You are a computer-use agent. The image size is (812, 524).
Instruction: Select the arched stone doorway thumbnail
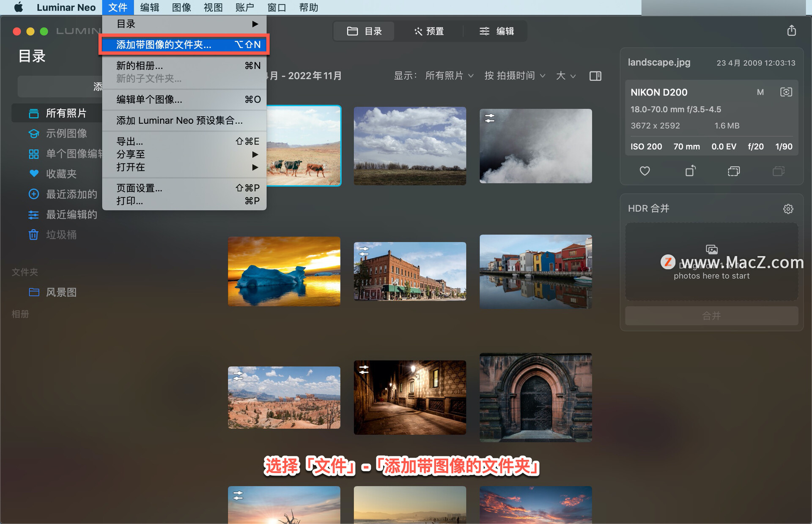point(536,397)
